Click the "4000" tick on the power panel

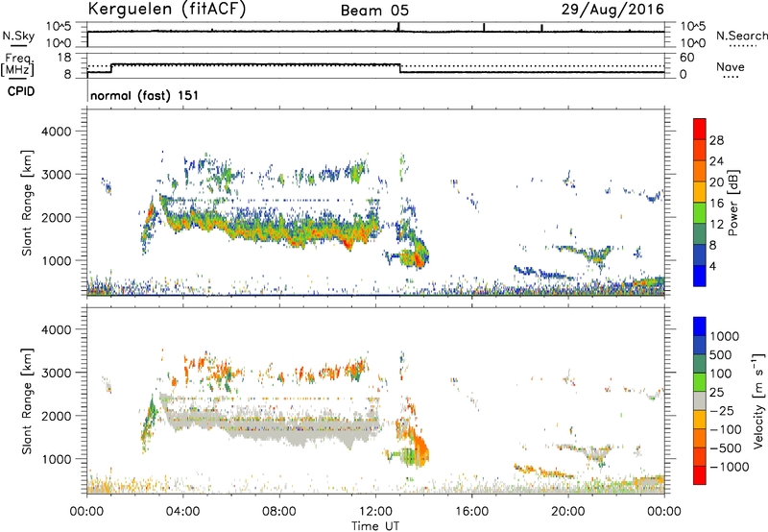(56, 132)
